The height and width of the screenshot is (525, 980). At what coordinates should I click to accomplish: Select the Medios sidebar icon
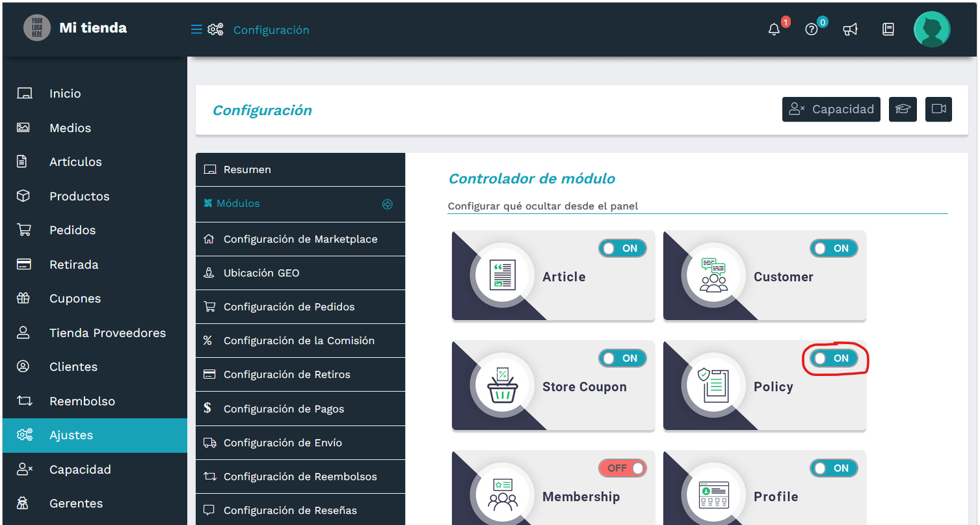(23, 128)
